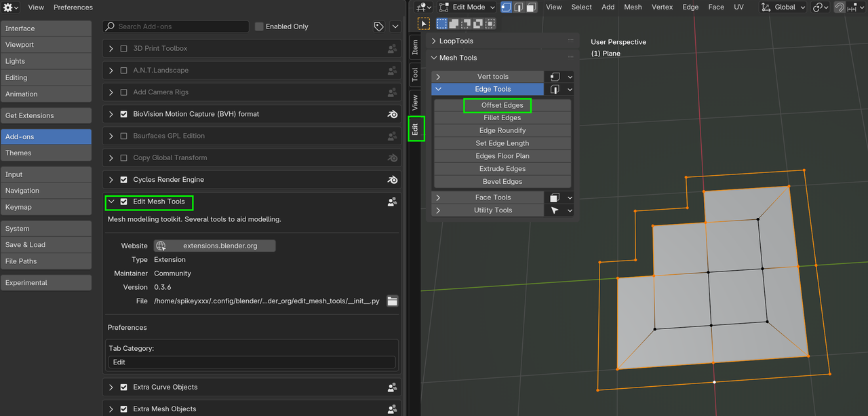Enable the Bsurfaces GPL Edition checkbox
The image size is (868, 416).
tap(123, 136)
